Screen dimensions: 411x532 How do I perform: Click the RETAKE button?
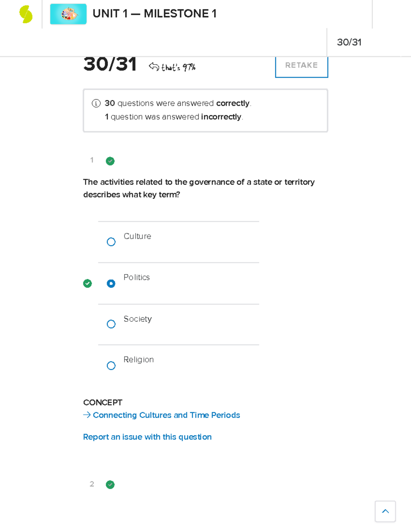click(301, 65)
